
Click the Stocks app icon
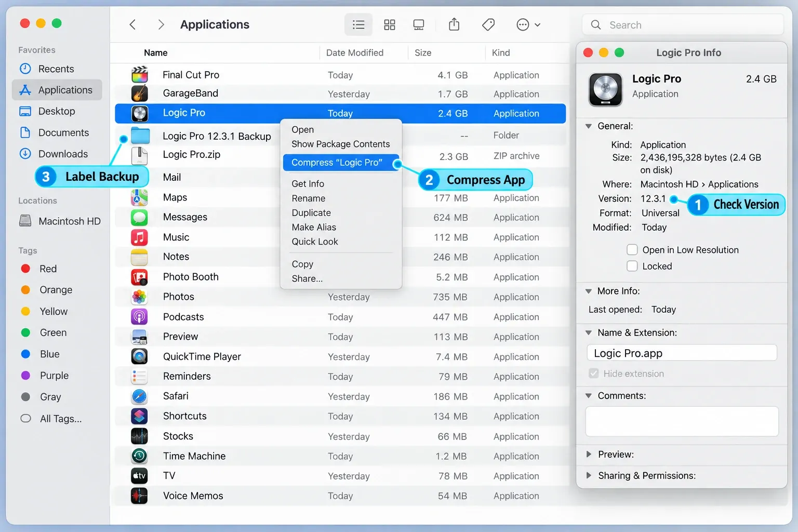point(139,436)
